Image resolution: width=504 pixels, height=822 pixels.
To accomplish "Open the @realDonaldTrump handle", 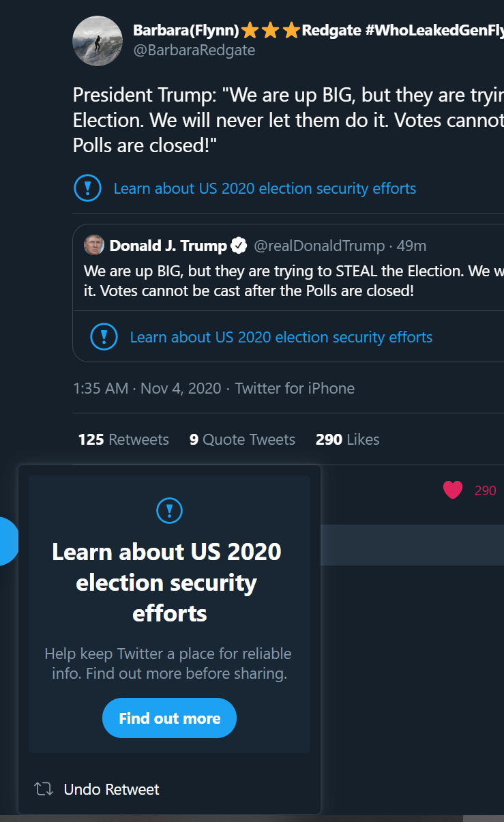I will pos(319,246).
